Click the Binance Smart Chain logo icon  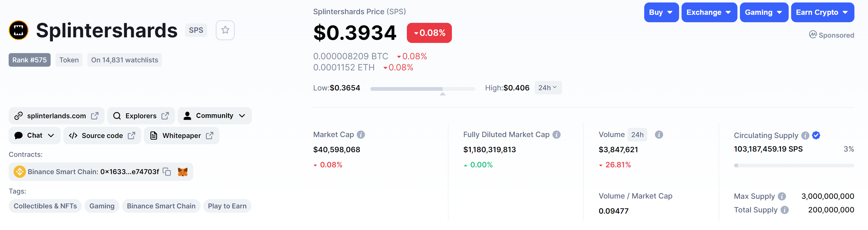[x=19, y=172]
